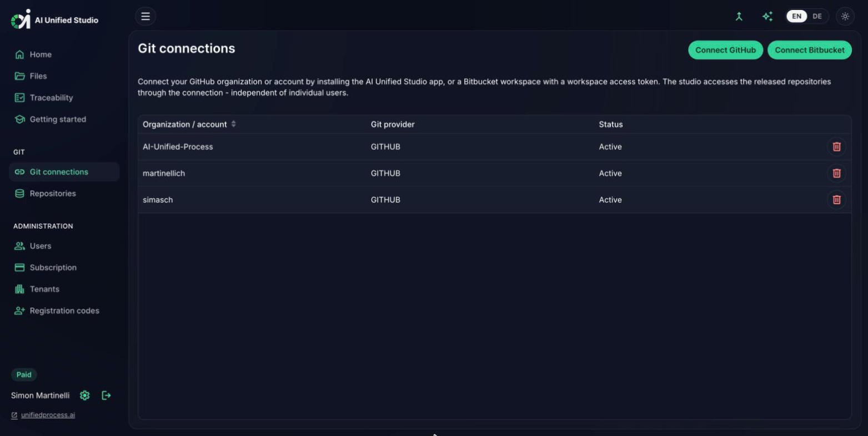
Task: Delete the AI-Unified-Process connection
Action: [x=836, y=147]
